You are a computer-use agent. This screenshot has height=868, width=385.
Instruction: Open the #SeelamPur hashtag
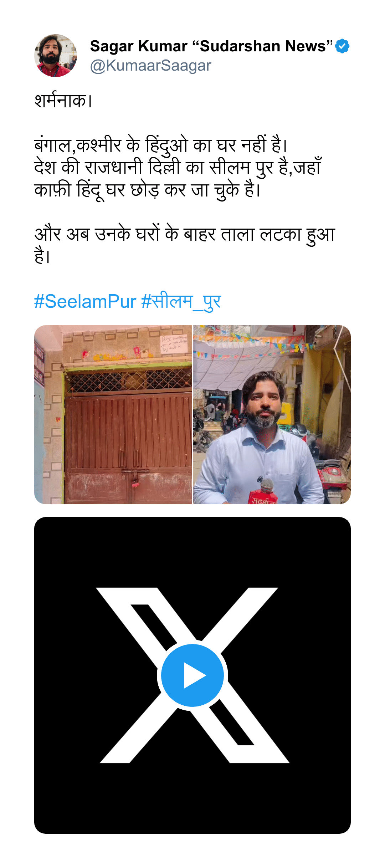pyautogui.click(x=85, y=301)
